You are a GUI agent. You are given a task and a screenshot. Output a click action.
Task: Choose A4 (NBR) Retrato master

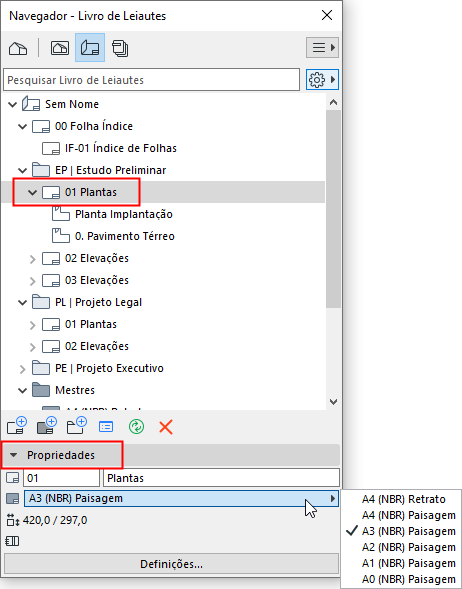(x=404, y=499)
